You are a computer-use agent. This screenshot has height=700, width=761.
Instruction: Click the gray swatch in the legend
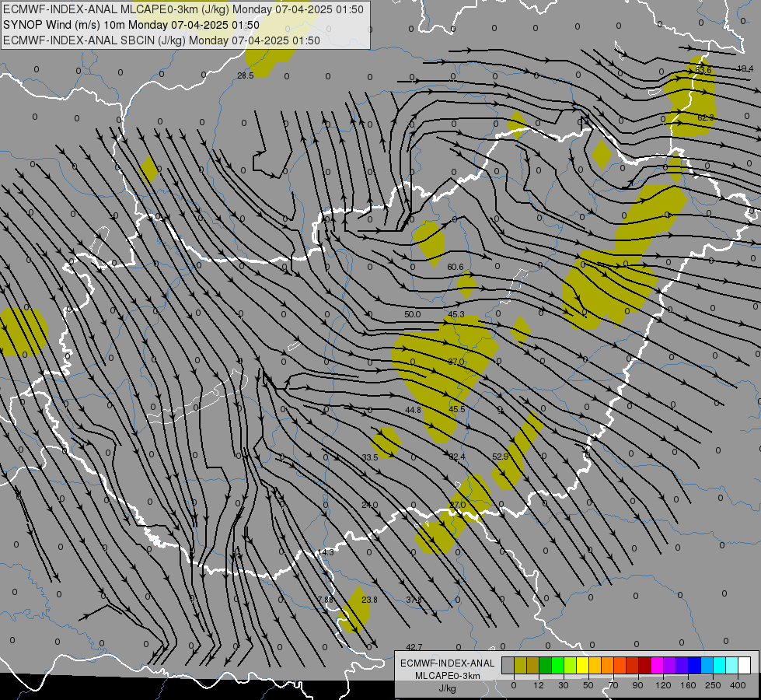(508, 666)
